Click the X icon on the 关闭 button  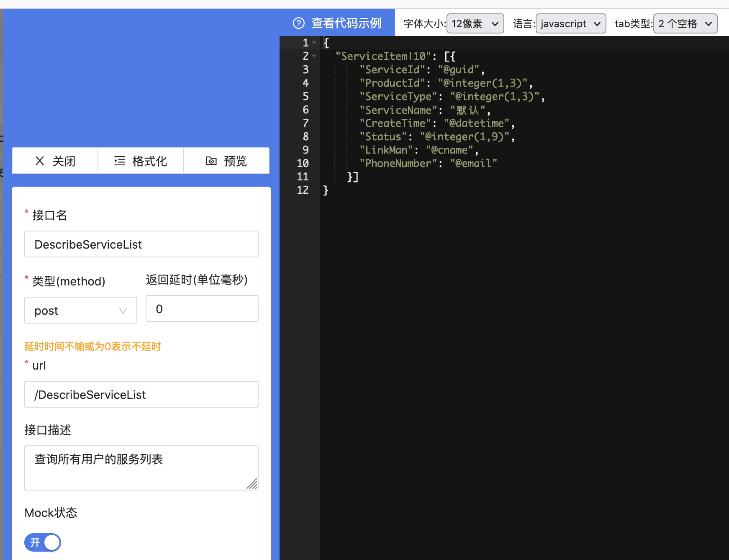click(x=40, y=161)
